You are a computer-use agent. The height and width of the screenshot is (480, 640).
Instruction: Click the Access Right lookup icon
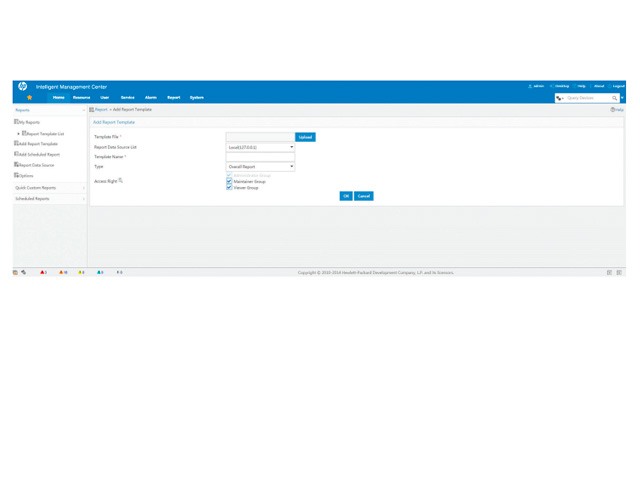pos(121,181)
